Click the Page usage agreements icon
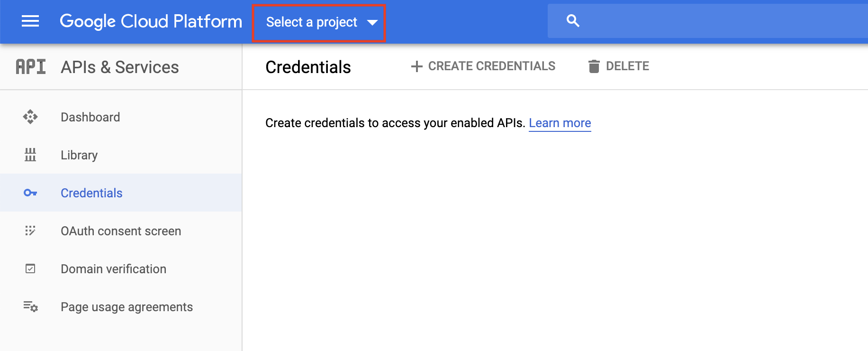 tap(31, 307)
